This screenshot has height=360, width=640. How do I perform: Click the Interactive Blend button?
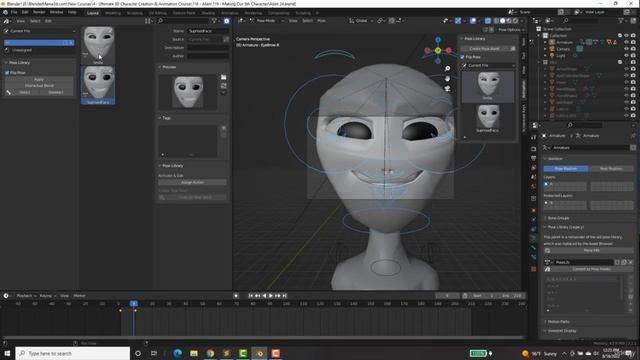(x=39, y=86)
